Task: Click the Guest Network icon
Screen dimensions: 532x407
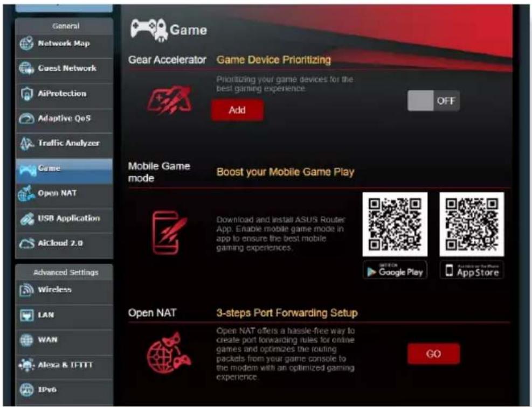Action: pyautogui.click(x=26, y=68)
